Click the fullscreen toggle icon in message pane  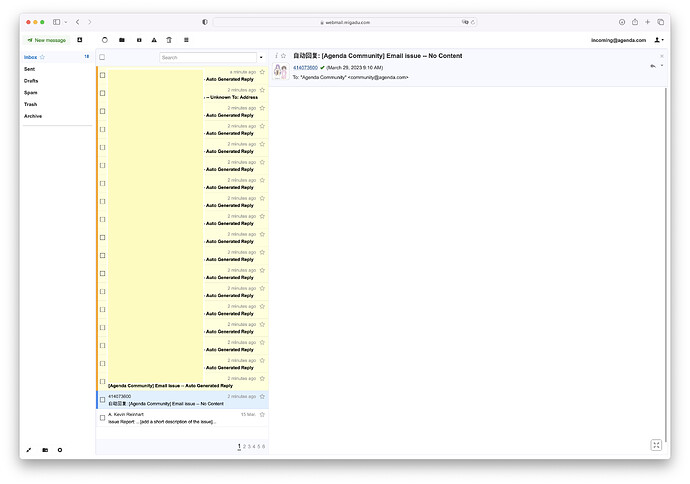point(656,445)
